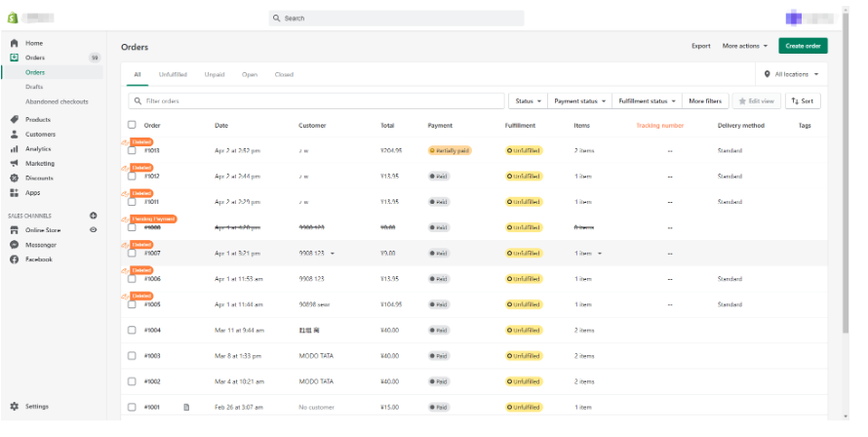Toggle the select-all orders checkbox
The height and width of the screenshot is (437, 868).
click(x=132, y=125)
